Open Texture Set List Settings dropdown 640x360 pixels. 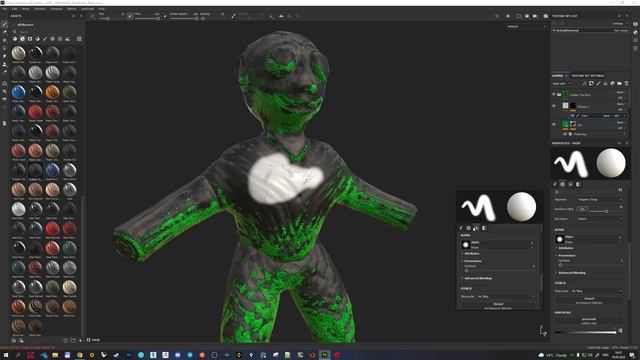tap(620, 24)
